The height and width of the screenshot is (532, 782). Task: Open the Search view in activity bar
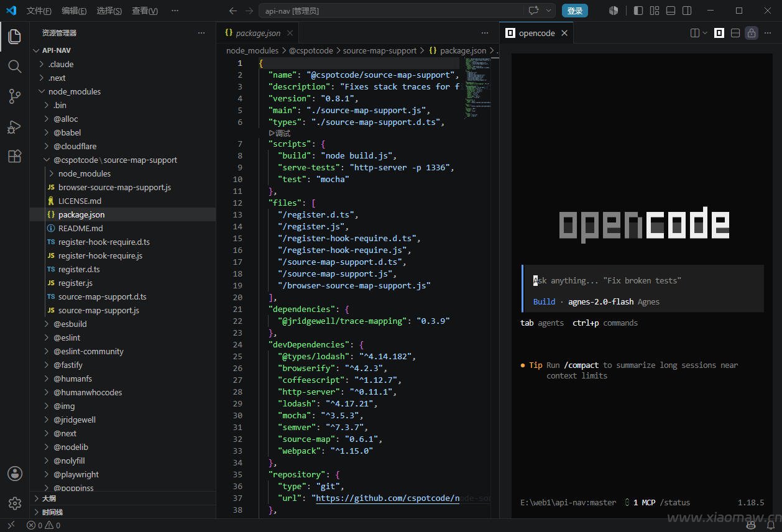click(x=15, y=66)
